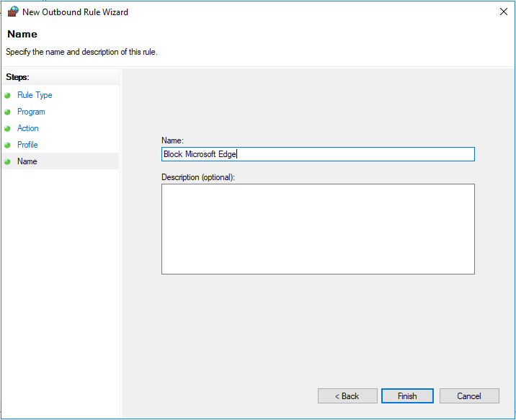Focus the Name text field
Viewport: 516px width, 420px height.
tap(318, 154)
